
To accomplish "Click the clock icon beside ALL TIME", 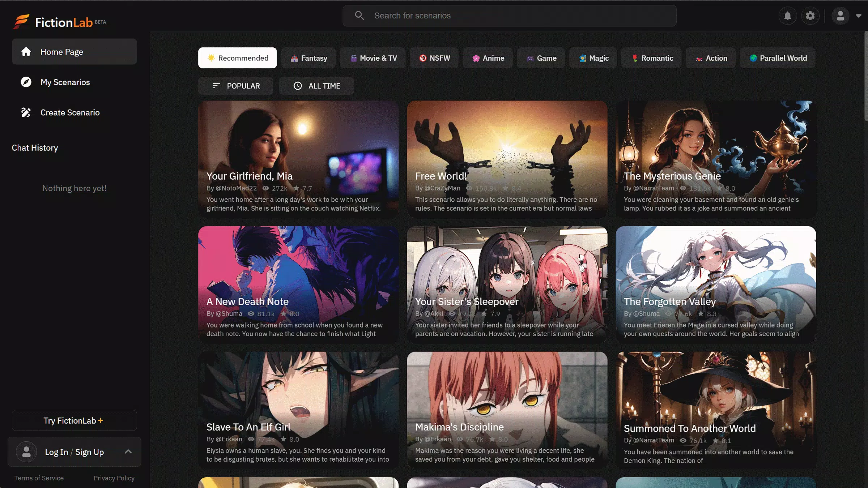I will coord(298,86).
